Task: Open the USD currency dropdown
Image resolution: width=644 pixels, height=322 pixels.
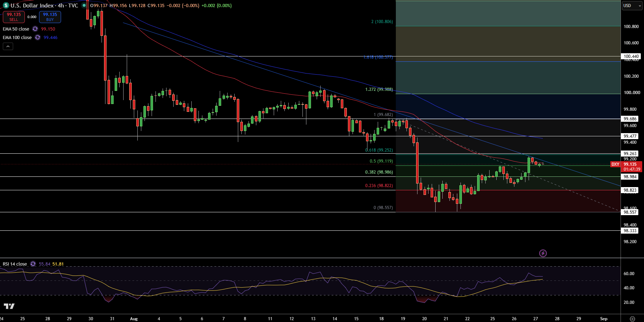Action: (632, 5)
